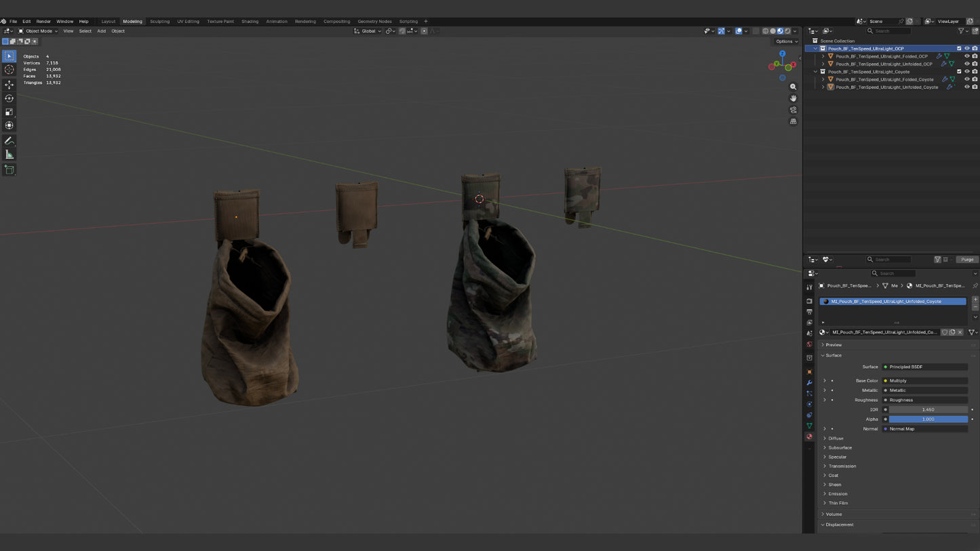Toggle camera view icon in viewport

[x=793, y=110]
